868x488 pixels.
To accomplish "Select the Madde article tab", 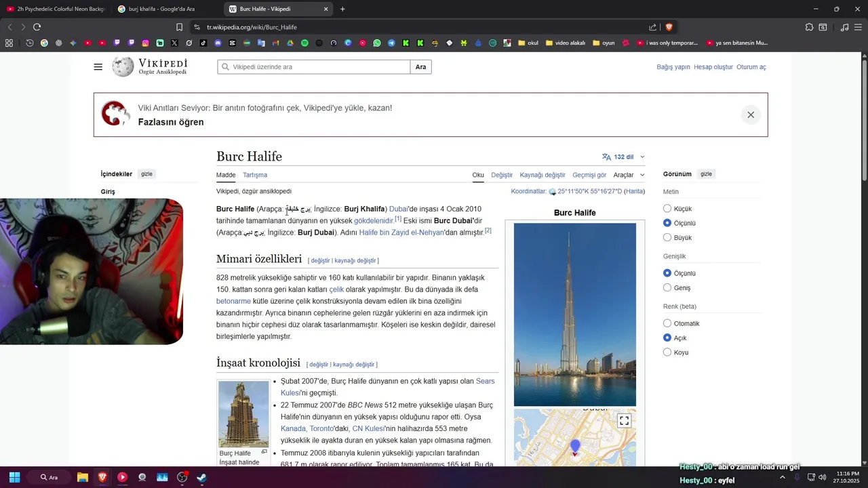I will pos(226,175).
